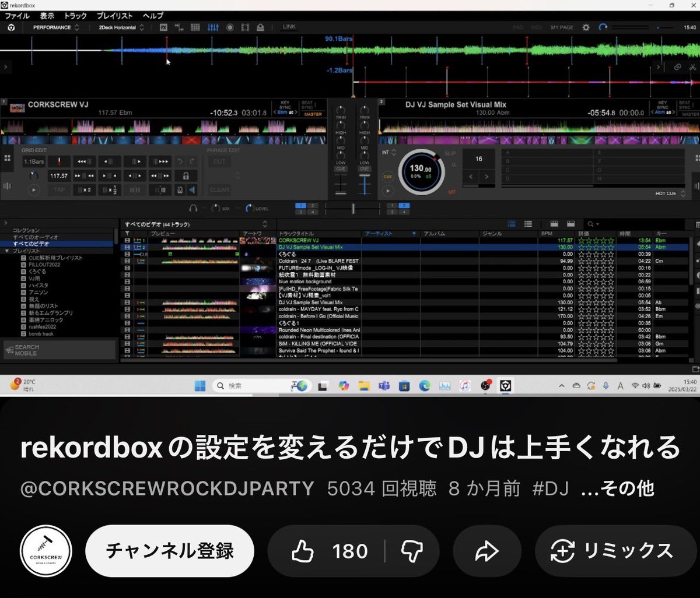This screenshot has width=700, height=598.
Task: Click the headphones icon
Action: tap(193, 207)
